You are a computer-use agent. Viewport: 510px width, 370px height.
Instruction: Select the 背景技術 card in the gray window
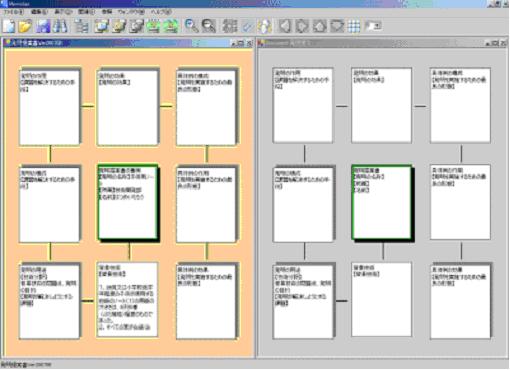click(x=382, y=299)
